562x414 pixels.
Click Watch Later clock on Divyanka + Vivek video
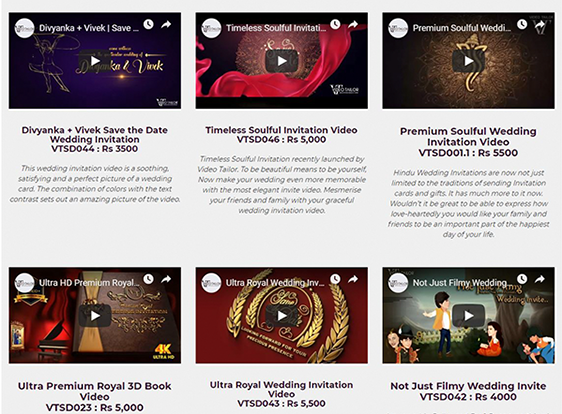[148, 24]
